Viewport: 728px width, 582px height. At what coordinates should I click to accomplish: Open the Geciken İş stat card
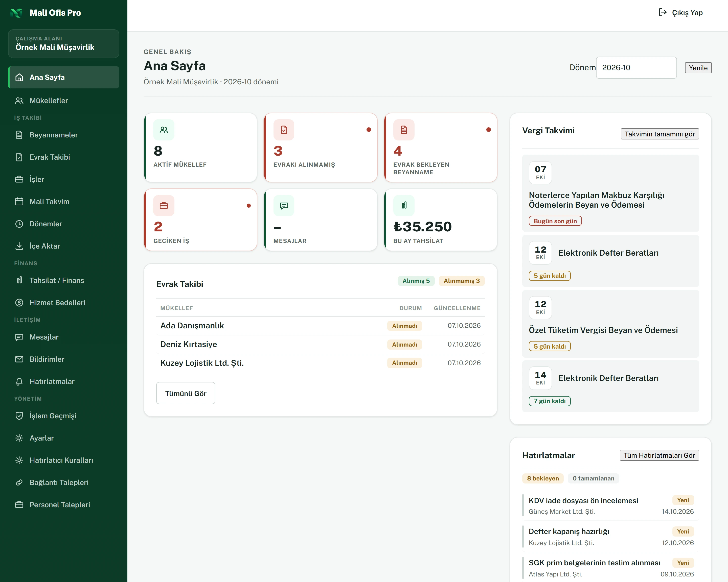coord(200,220)
